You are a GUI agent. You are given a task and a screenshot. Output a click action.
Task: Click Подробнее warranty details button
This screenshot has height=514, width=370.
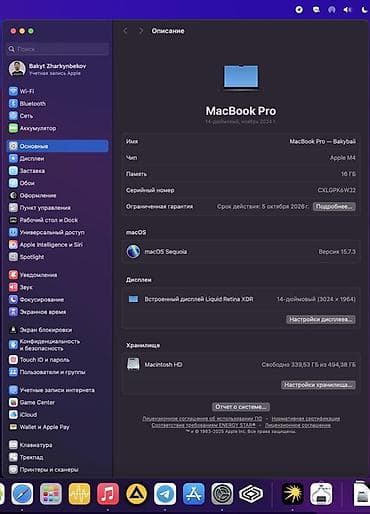(334, 207)
